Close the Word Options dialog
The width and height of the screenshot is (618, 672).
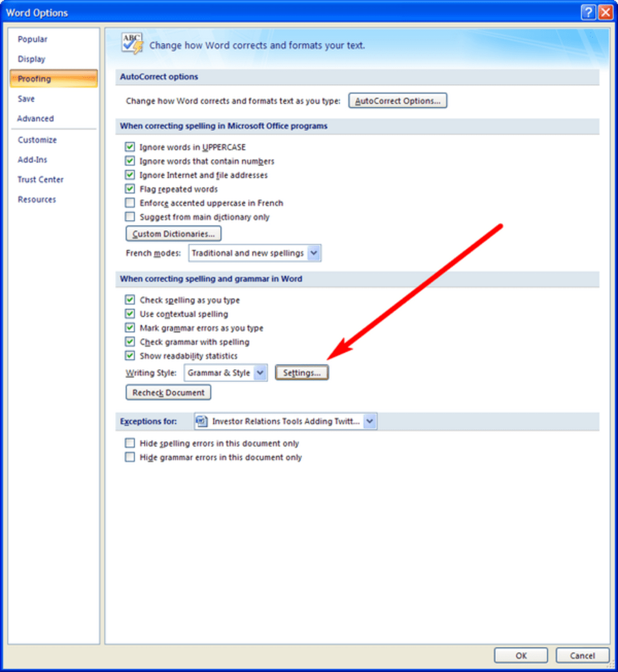(606, 12)
